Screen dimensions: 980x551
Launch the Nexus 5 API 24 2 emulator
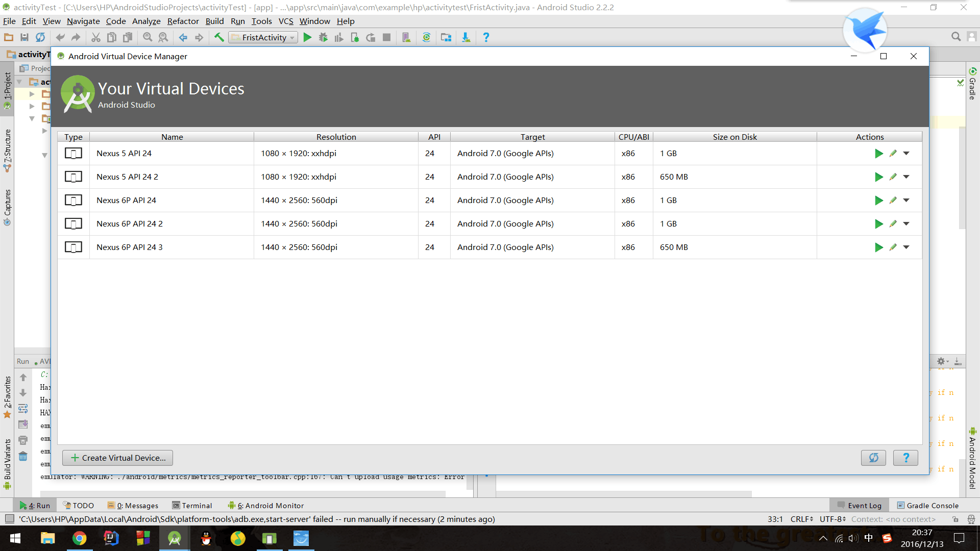pyautogui.click(x=878, y=177)
